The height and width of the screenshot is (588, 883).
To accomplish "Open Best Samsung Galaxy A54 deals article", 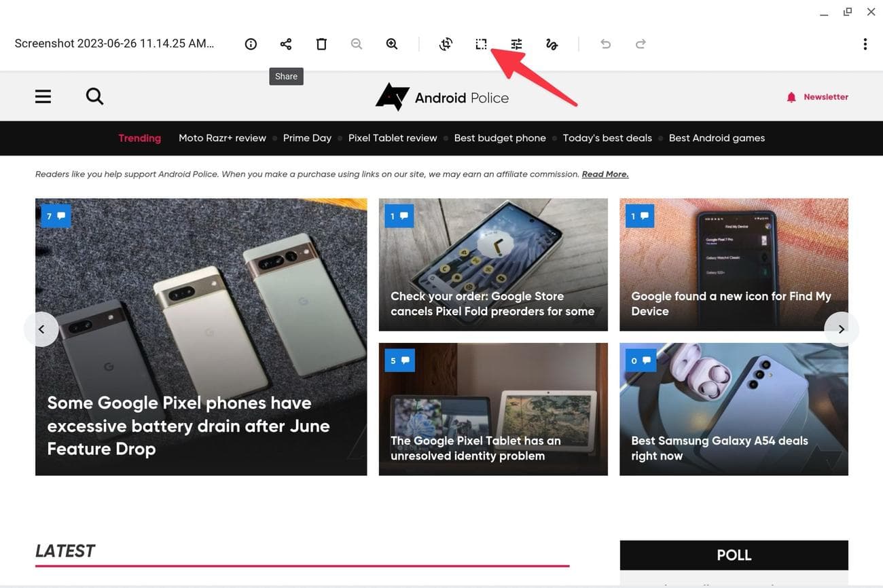I will (719, 448).
